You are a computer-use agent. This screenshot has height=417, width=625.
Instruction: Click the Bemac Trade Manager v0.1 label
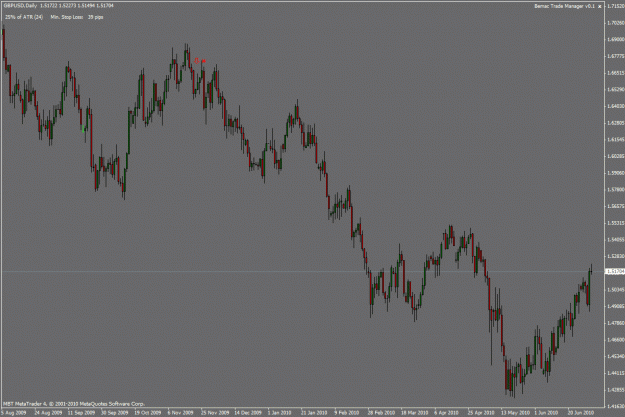(x=564, y=6)
